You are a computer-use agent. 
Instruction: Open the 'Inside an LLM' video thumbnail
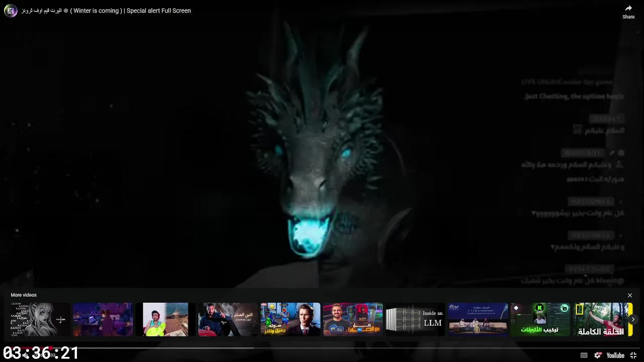coord(416,319)
